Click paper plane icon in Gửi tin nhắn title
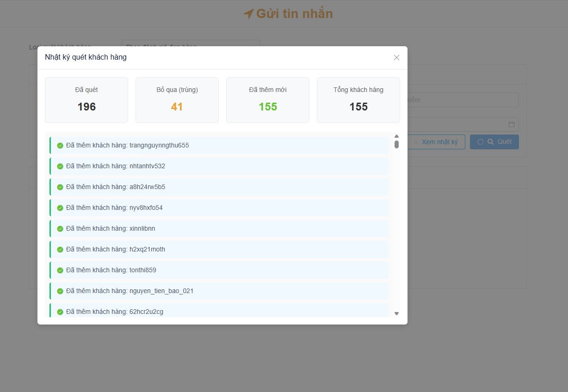This screenshot has height=392, width=568. pyautogui.click(x=248, y=14)
